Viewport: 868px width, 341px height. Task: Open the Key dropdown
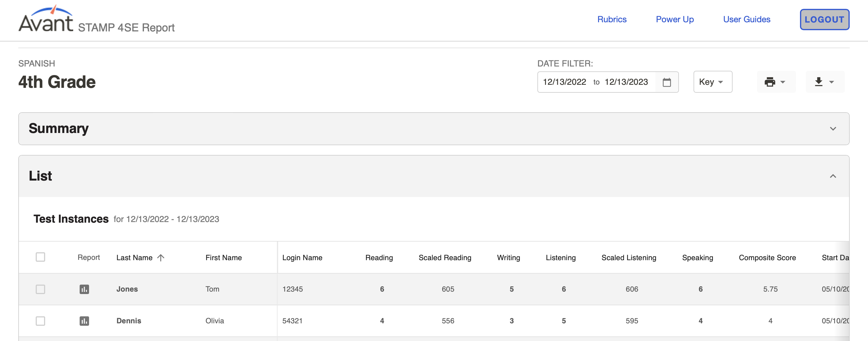[x=712, y=82]
